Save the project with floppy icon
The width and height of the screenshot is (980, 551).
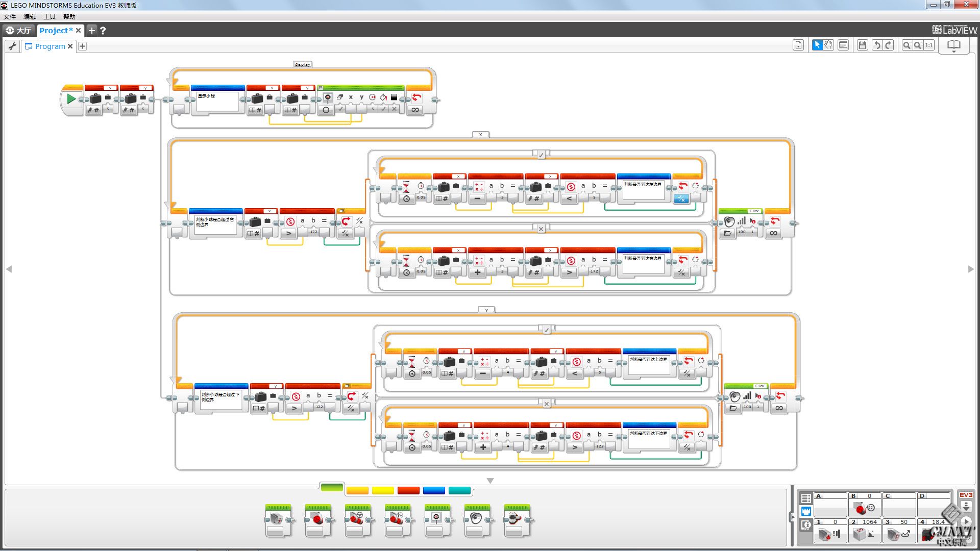(x=863, y=45)
